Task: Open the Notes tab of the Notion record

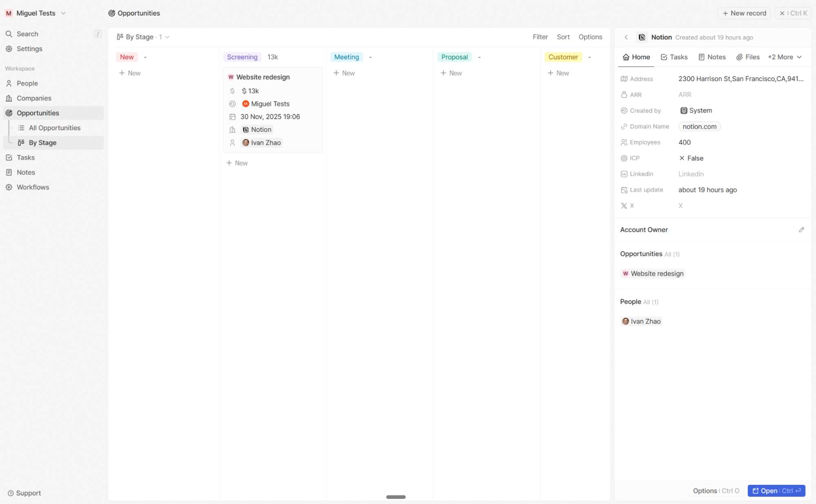Action: [712, 57]
